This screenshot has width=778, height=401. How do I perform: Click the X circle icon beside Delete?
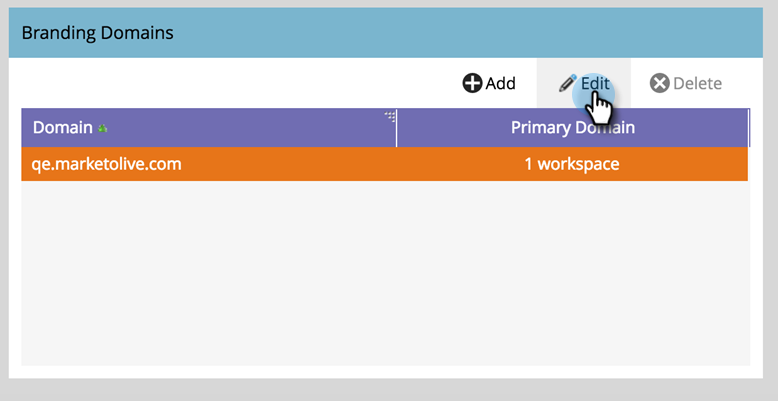659,83
